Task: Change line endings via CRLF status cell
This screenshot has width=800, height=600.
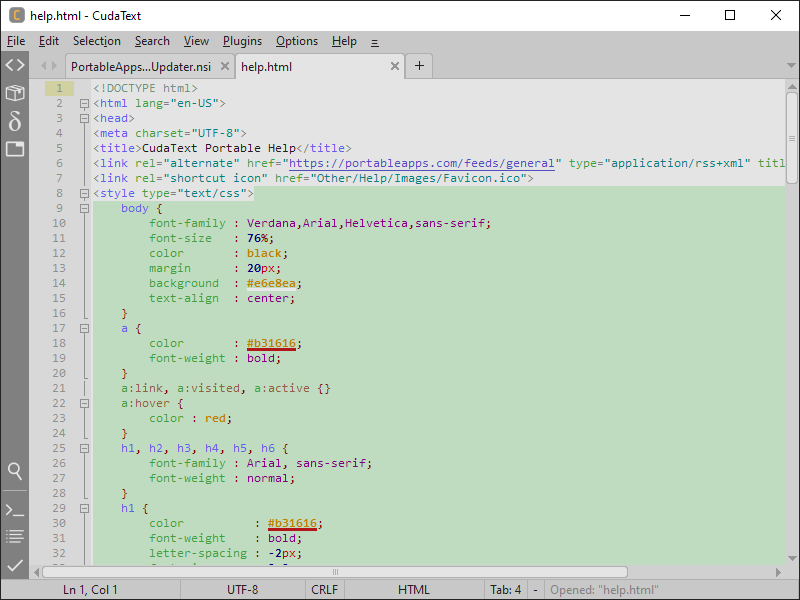Action: (324, 590)
